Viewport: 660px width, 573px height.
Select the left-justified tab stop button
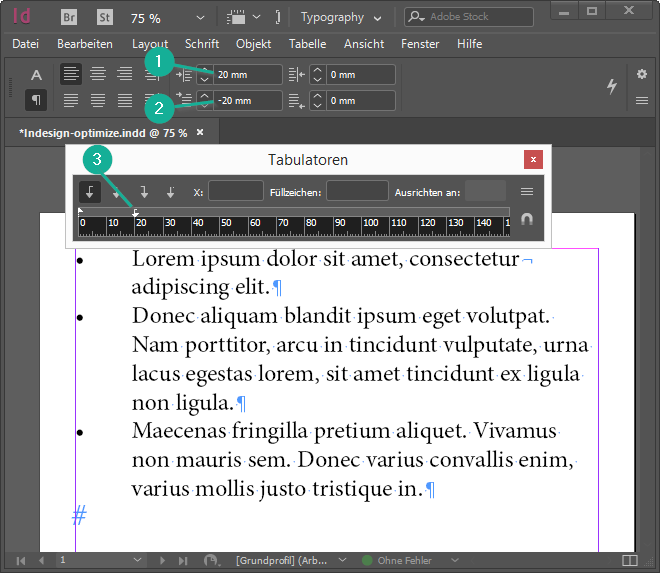pos(90,192)
